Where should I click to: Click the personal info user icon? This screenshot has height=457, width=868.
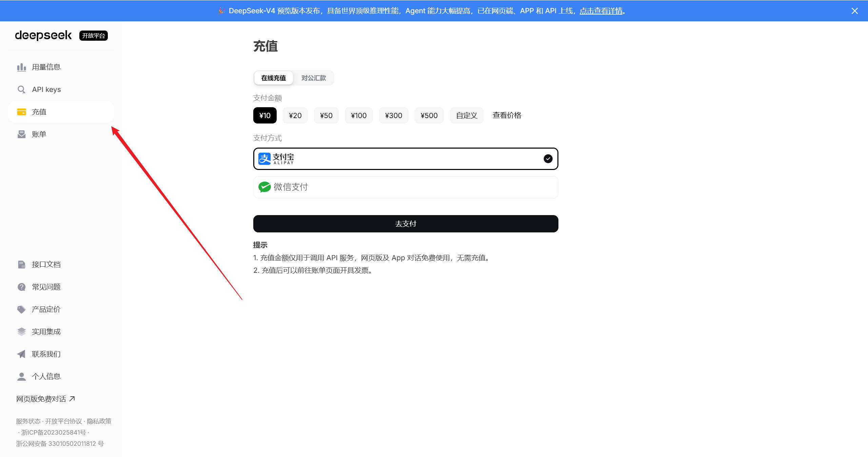[21, 377]
